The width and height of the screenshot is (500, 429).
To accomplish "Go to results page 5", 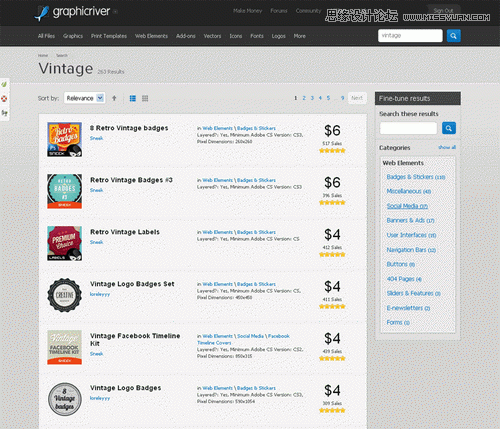I will [x=328, y=98].
